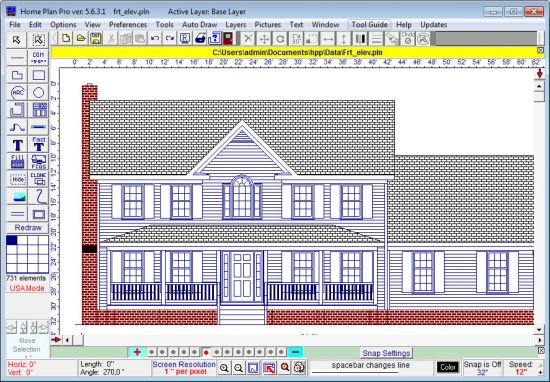This screenshot has height=382, width=550.
Task: Toggle the Snap is Off indicator
Action: point(482,368)
